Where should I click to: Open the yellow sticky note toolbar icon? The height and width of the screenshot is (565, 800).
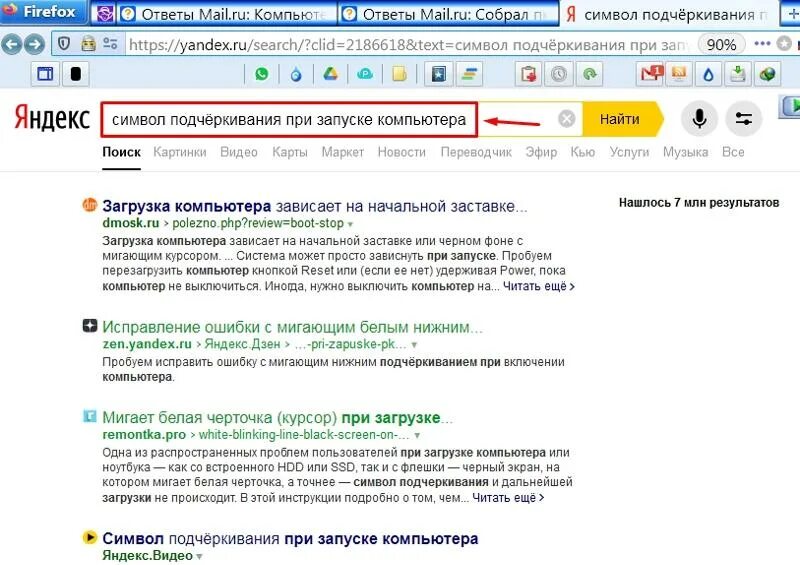coord(399,75)
